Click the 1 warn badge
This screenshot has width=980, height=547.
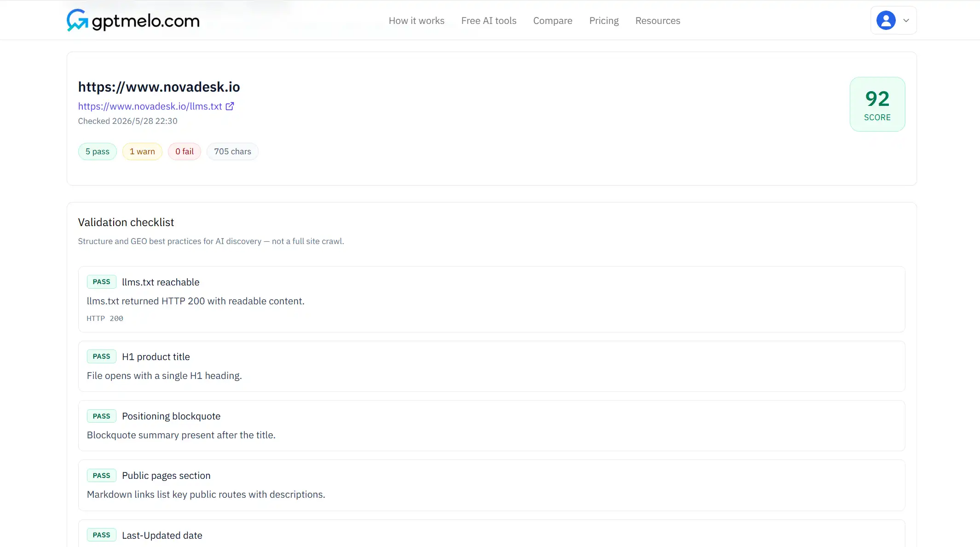[142, 151]
